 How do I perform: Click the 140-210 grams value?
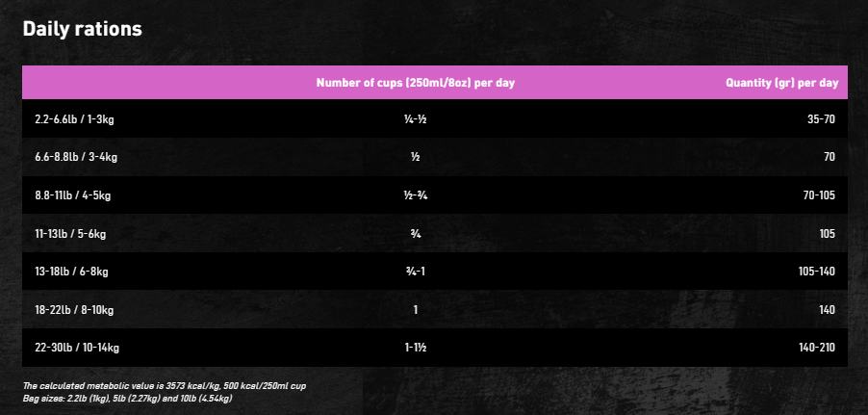[x=817, y=348]
